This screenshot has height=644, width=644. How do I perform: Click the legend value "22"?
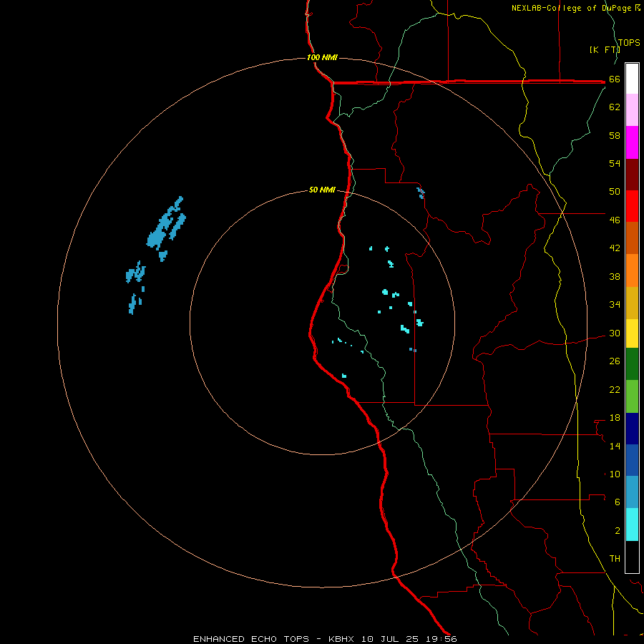tap(615, 389)
